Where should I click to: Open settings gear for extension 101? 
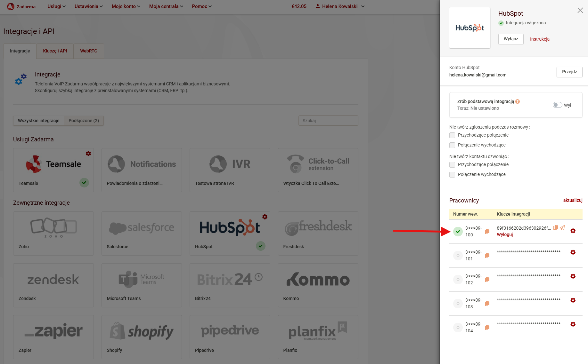(573, 252)
